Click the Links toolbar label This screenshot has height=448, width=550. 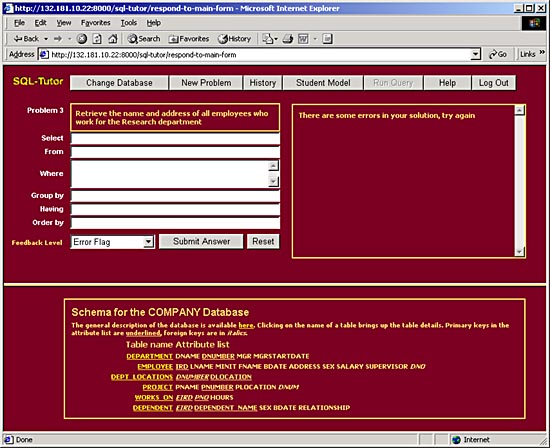coord(528,54)
